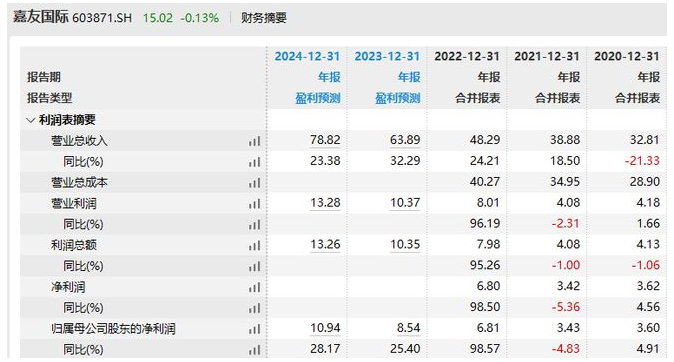Select the 2024-12-31 column header
The height and width of the screenshot is (362, 674).
(x=307, y=56)
